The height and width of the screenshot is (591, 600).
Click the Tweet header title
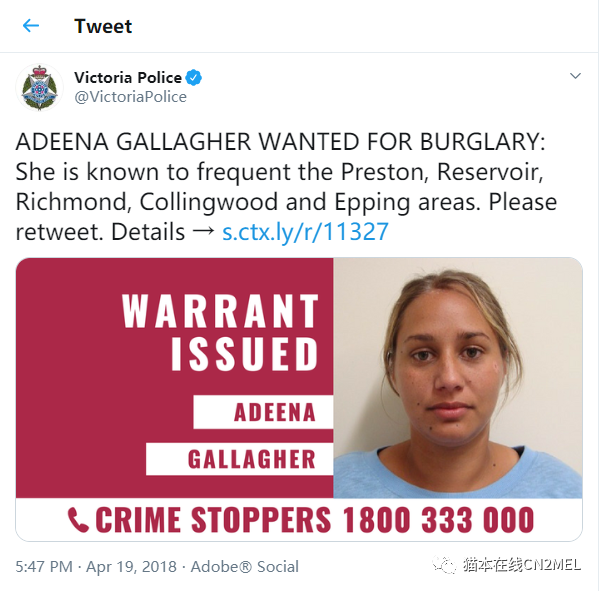coord(103,26)
